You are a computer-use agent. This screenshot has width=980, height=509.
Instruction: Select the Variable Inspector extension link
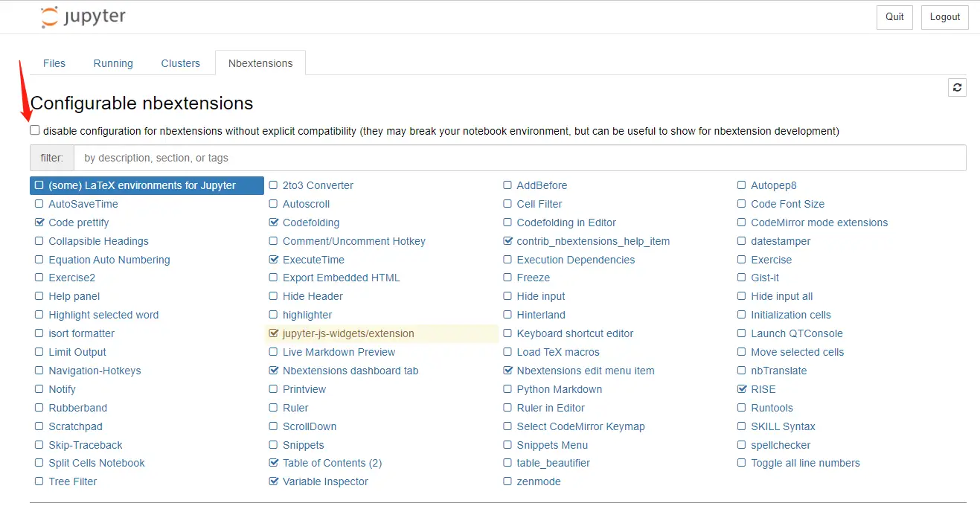(x=325, y=481)
